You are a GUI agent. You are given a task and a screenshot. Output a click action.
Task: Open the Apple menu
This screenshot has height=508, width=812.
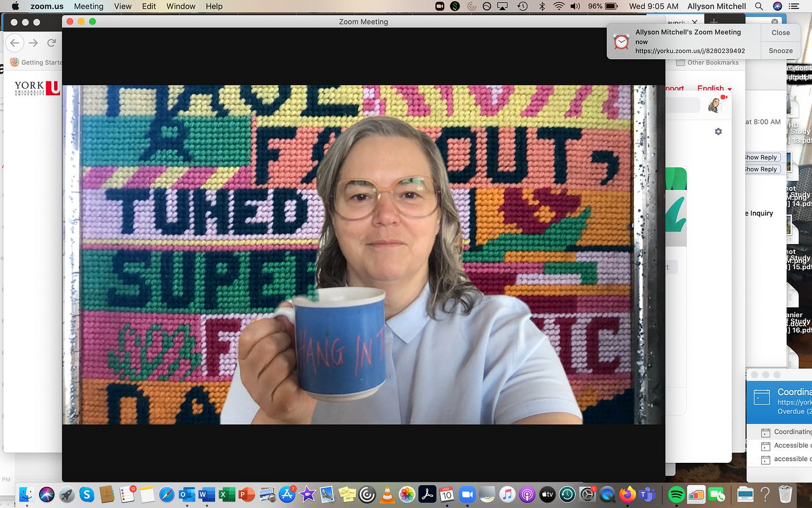[x=15, y=6]
